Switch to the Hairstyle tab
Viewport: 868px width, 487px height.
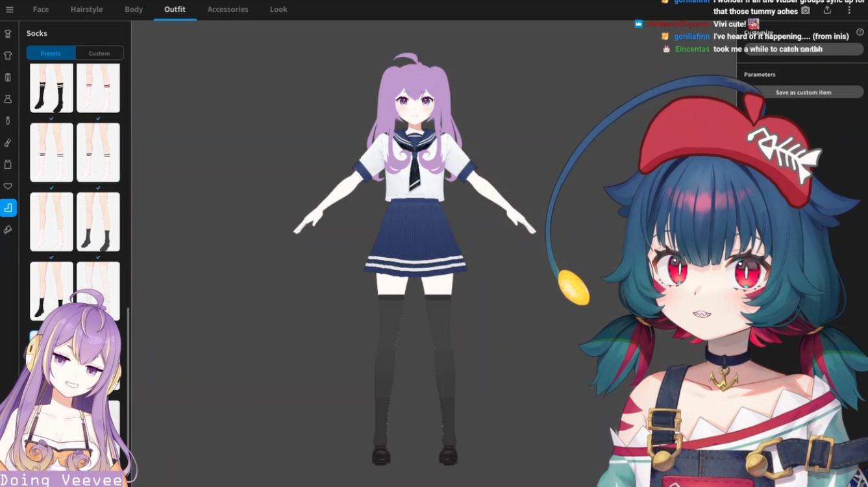tap(86, 10)
